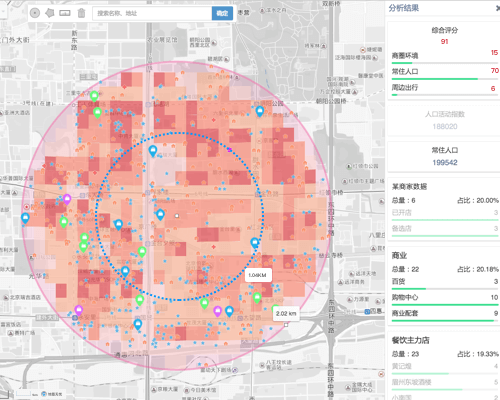This screenshot has height=400, width=500.
Task: Click blue marker just above 1.04KM label
Action: pos(255,243)
